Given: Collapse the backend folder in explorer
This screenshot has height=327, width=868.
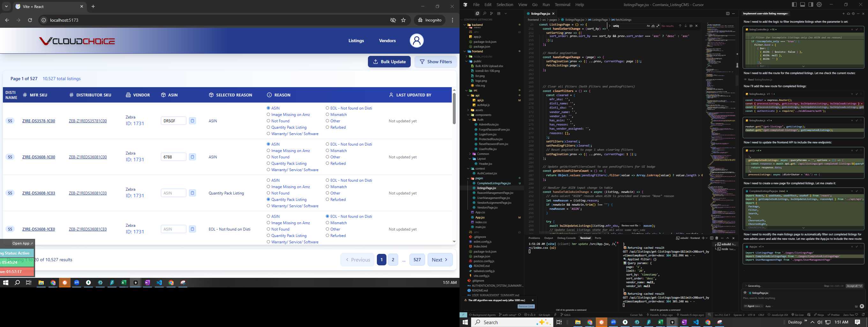Looking at the screenshot, I should [x=465, y=25].
